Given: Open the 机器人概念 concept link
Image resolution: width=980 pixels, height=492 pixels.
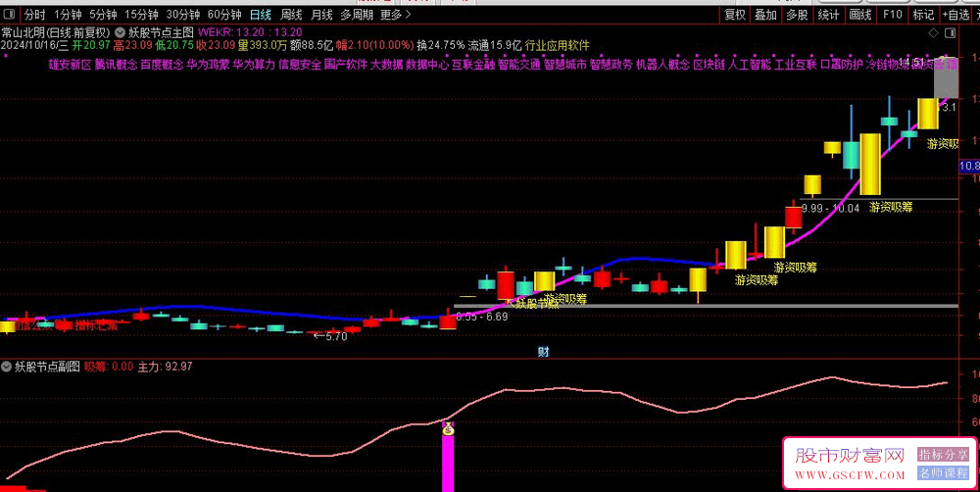Looking at the screenshot, I should pos(662,64).
